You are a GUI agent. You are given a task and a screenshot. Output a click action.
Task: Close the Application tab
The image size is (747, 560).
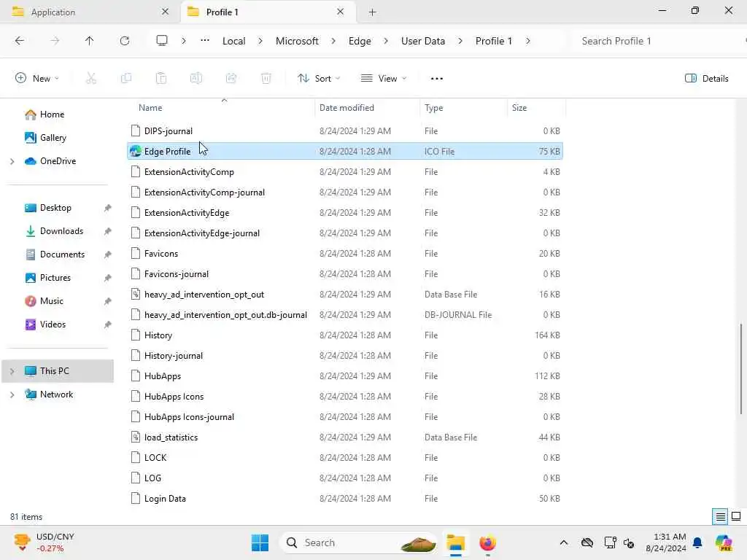coord(166,12)
